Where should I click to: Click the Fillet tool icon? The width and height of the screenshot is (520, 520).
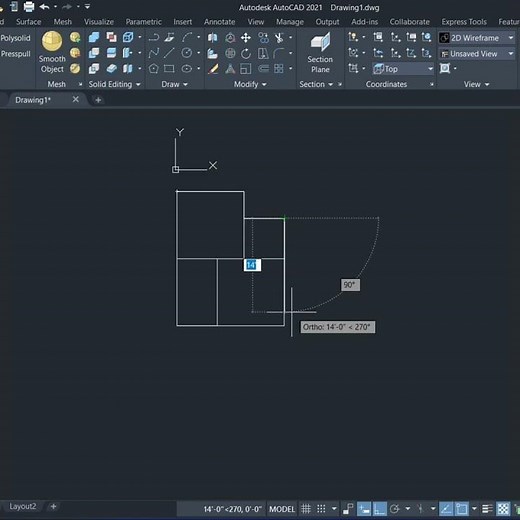click(x=279, y=53)
